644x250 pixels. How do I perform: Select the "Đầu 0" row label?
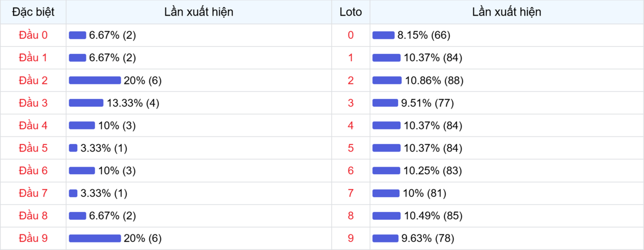pos(33,35)
